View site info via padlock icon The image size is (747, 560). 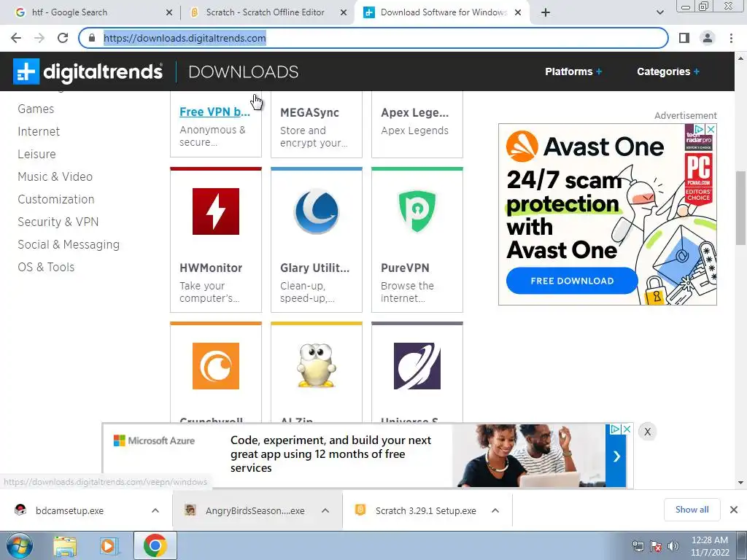[x=92, y=38]
